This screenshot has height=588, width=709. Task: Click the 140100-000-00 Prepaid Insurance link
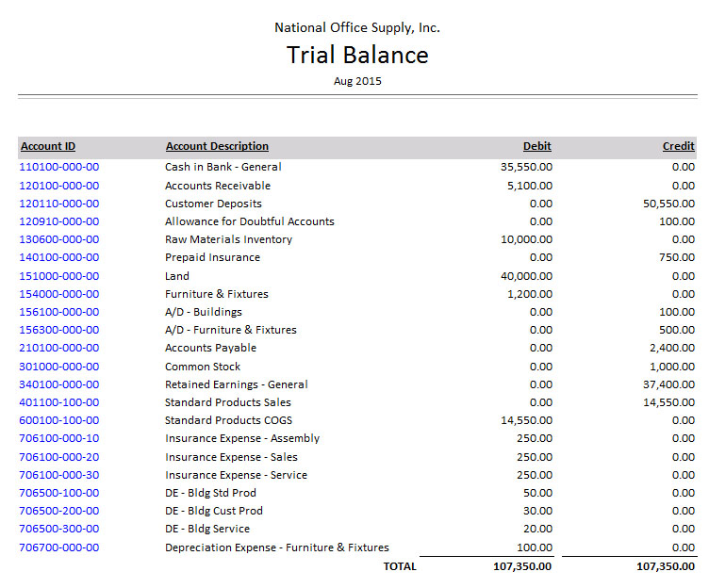(x=58, y=257)
